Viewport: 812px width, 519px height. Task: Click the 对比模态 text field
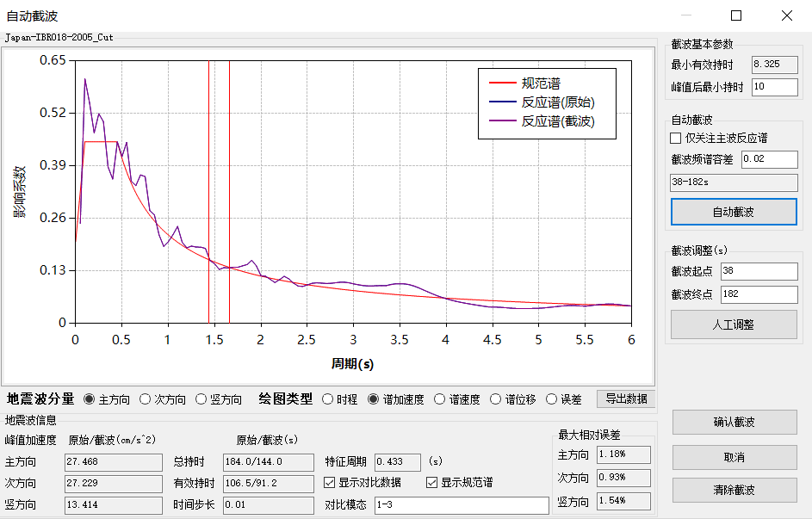461,505
